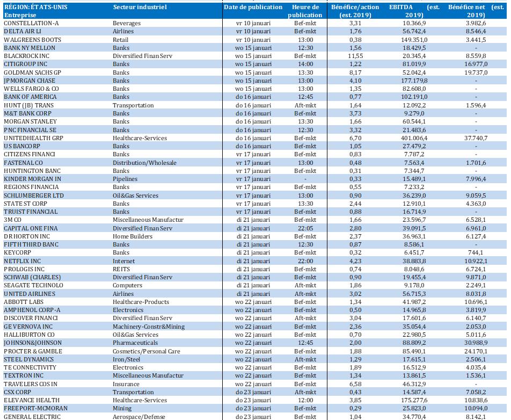Click the 'Aerospace/Defense' sector cell
This screenshot has height=420, width=511.
[x=138, y=417]
